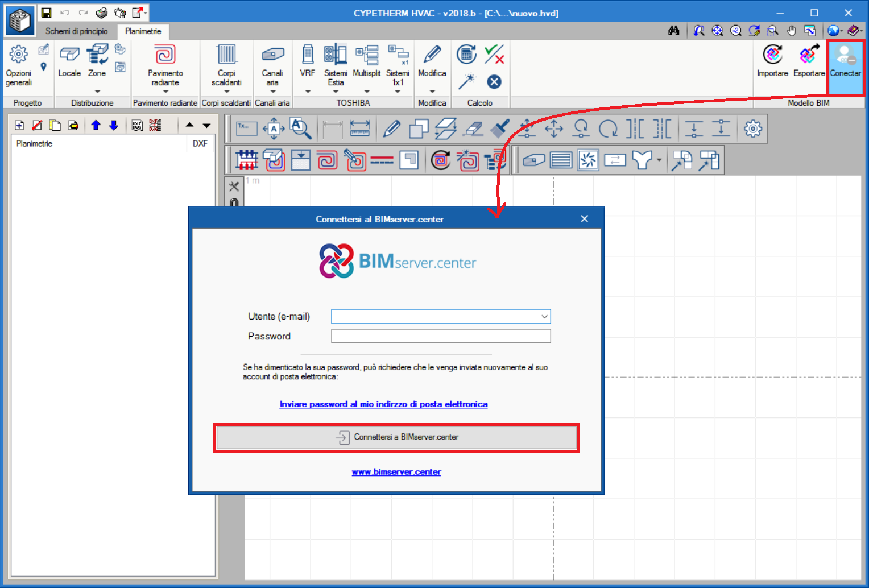Click black down triangle in left panel toolbar
The image size is (869, 588).
(206, 125)
